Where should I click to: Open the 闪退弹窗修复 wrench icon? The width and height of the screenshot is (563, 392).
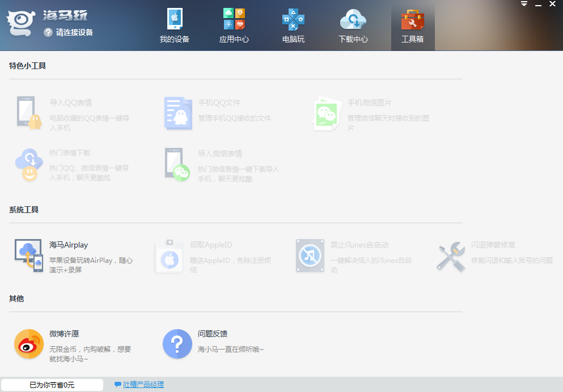[451, 257]
